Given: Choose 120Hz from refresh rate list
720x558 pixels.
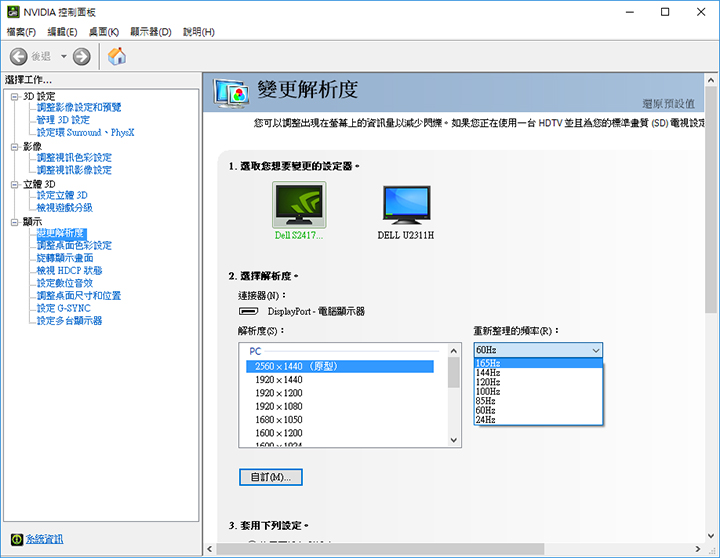Looking at the screenshot, I should (x=538, y=382).
